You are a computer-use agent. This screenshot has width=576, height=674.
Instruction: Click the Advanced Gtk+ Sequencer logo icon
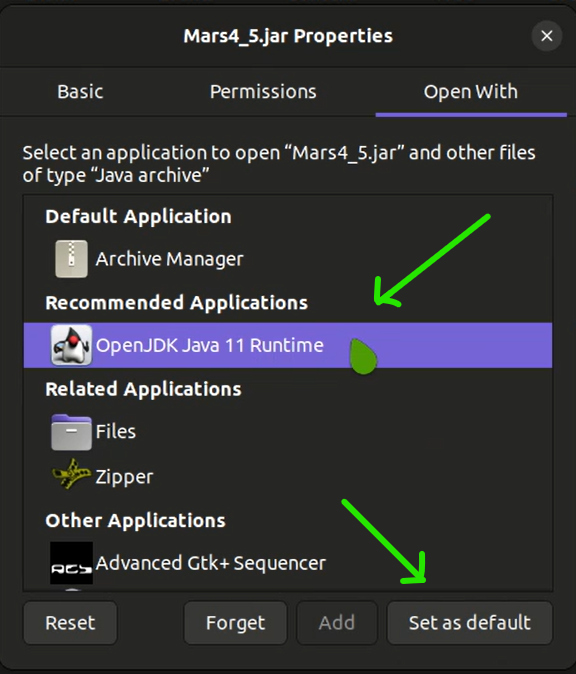click(71, 563)
